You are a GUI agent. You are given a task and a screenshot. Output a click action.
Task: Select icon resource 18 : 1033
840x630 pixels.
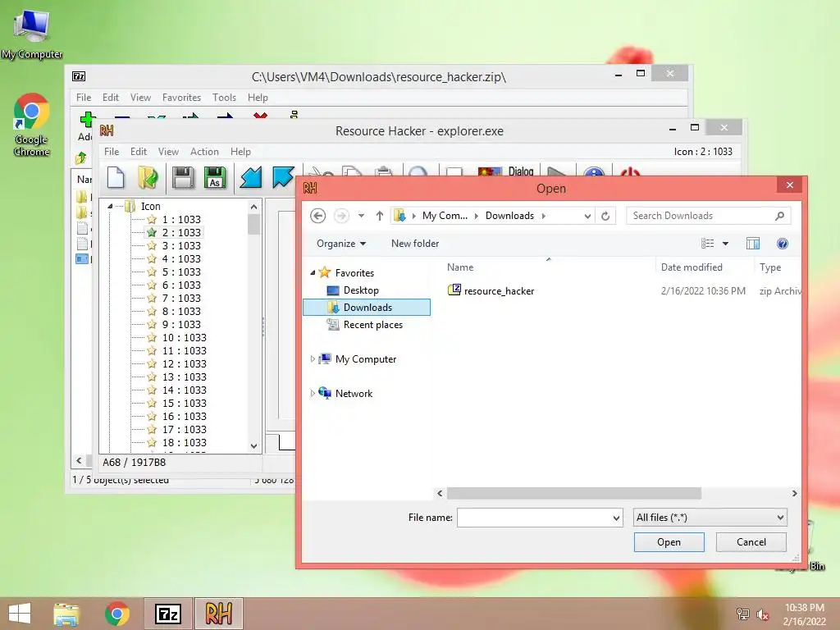point(184,442)
